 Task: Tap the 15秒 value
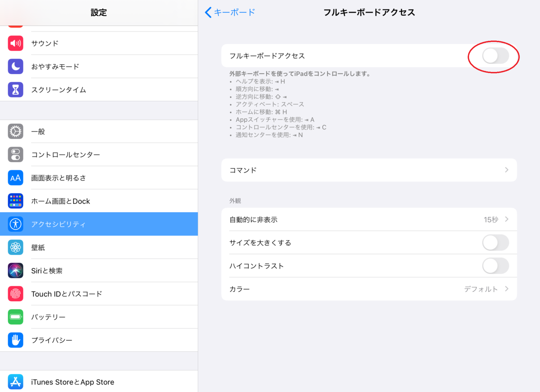(491, 219)
